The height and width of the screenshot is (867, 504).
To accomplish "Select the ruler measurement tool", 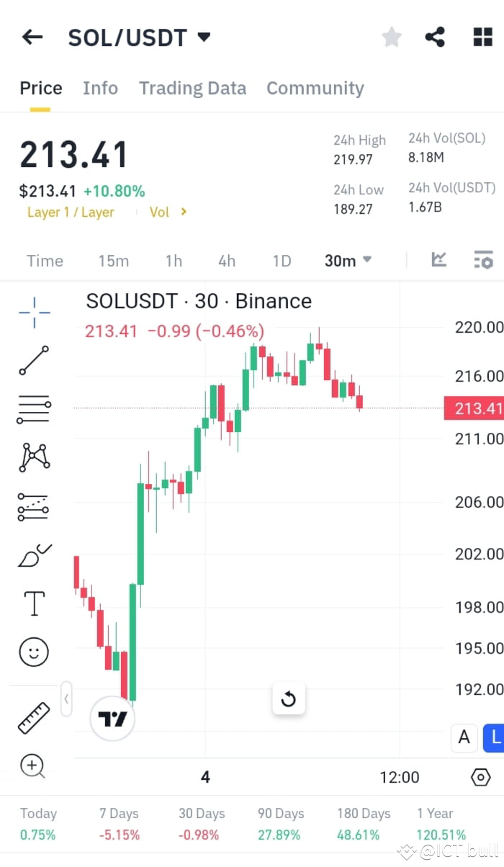I will click(x=32, y=717).
